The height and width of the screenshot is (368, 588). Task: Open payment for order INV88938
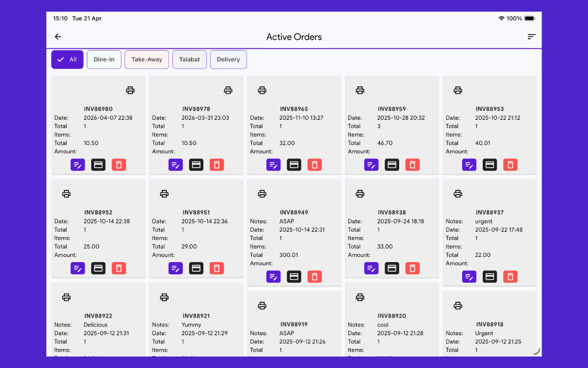[392, 268]
